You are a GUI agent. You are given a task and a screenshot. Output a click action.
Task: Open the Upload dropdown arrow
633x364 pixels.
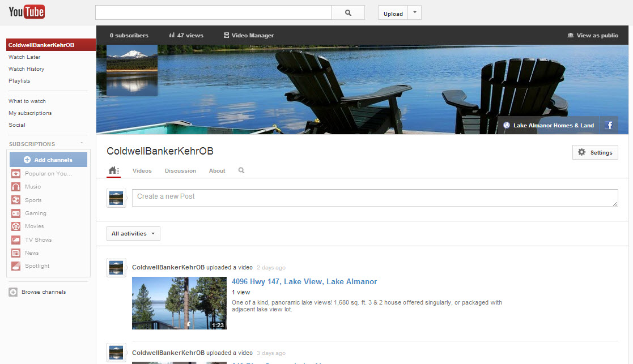[x=415, y=13]
